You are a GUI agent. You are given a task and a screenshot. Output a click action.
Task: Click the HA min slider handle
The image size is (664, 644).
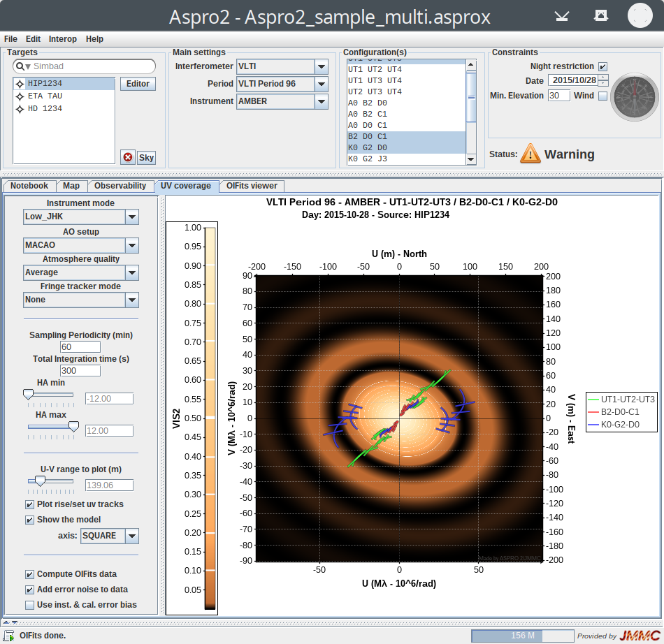(x=28, y=395)
